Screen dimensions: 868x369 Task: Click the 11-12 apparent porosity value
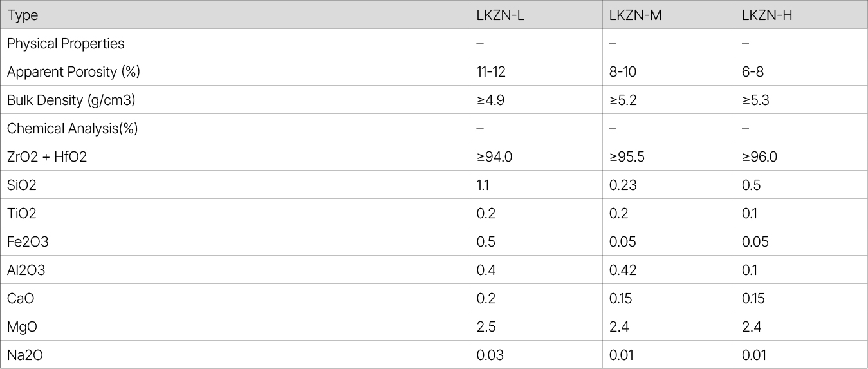coord(490,72)
